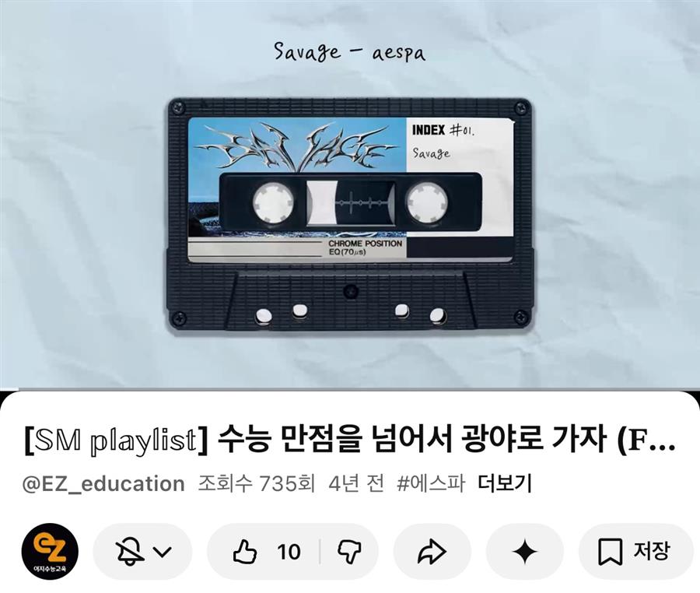The width and height of the screenshot is (700, 593).
Task: Dislike the video with thumbs down
Action: [x=349, y=552]
